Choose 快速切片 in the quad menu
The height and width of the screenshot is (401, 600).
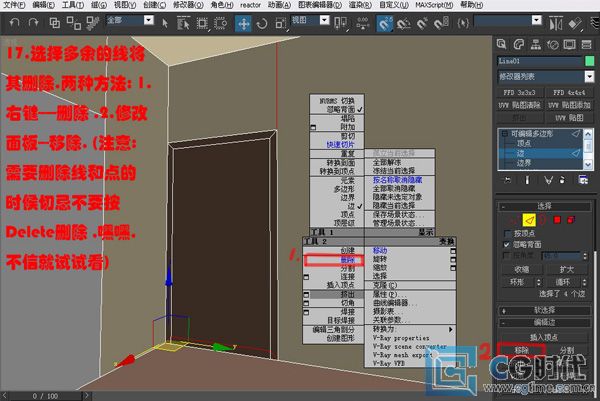point(340,145)
